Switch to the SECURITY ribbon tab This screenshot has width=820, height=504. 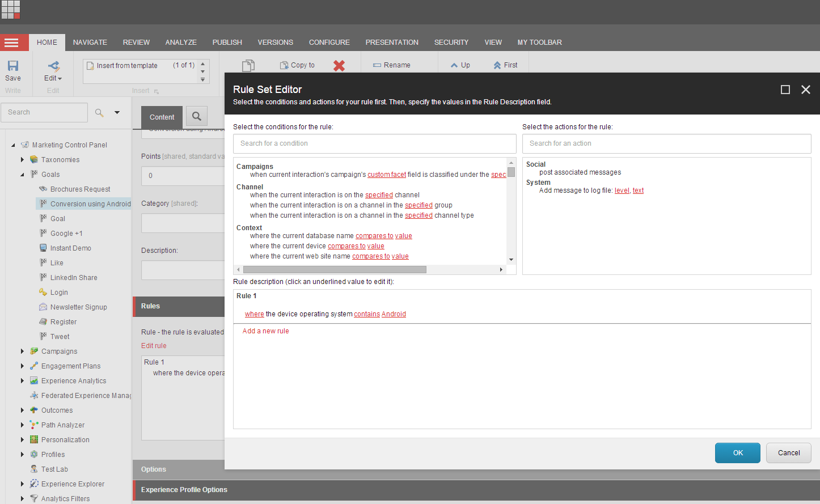click(451, 42)
